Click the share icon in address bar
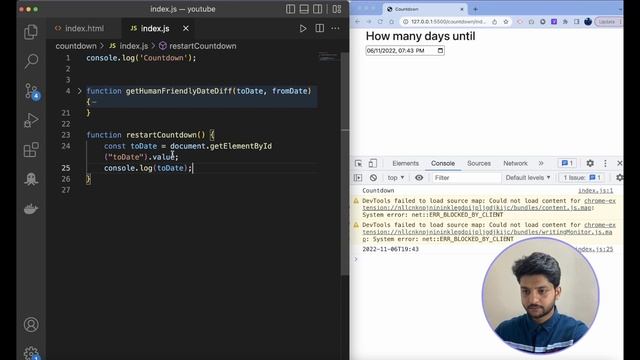 [494, 22]
